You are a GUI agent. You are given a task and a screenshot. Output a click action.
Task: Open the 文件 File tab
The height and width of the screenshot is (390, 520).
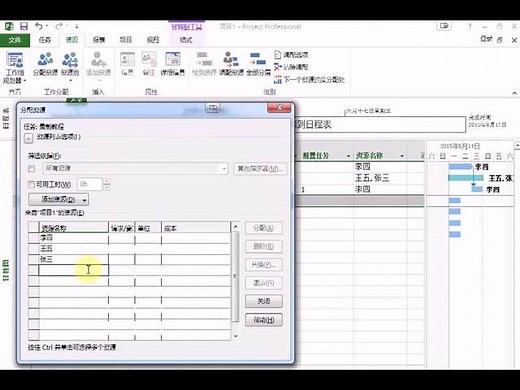(15, 40)
